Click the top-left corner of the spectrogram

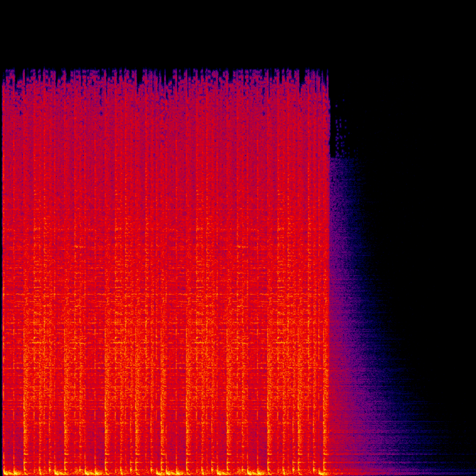pyautogui.click(x=5, y=71)
